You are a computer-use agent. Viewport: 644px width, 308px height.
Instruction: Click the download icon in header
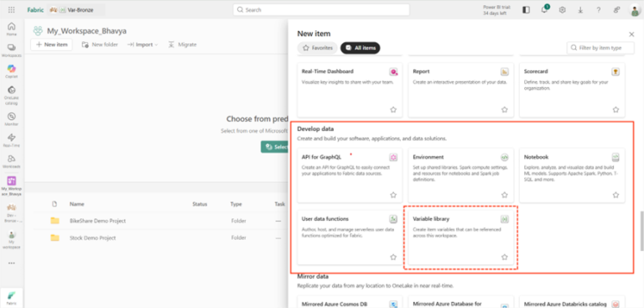pos(580,10)
